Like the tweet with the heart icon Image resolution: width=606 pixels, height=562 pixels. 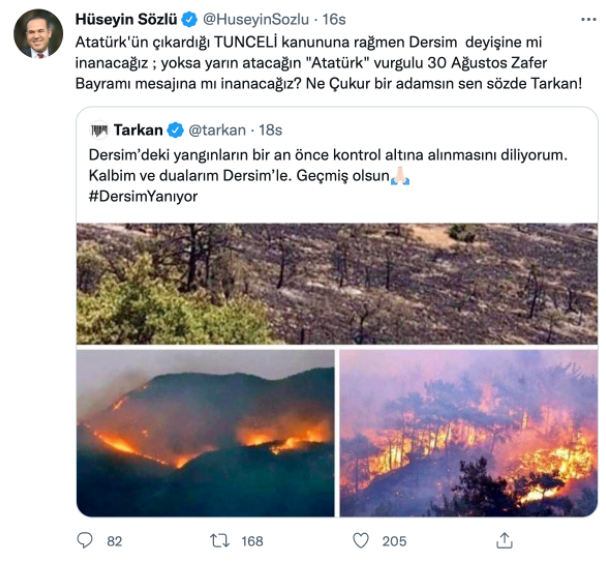click(361, 540)
